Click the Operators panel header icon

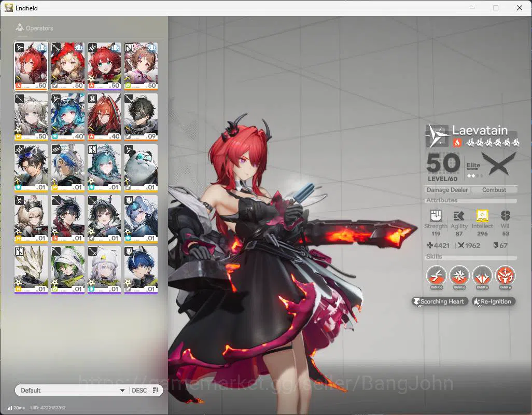(20, 27)
